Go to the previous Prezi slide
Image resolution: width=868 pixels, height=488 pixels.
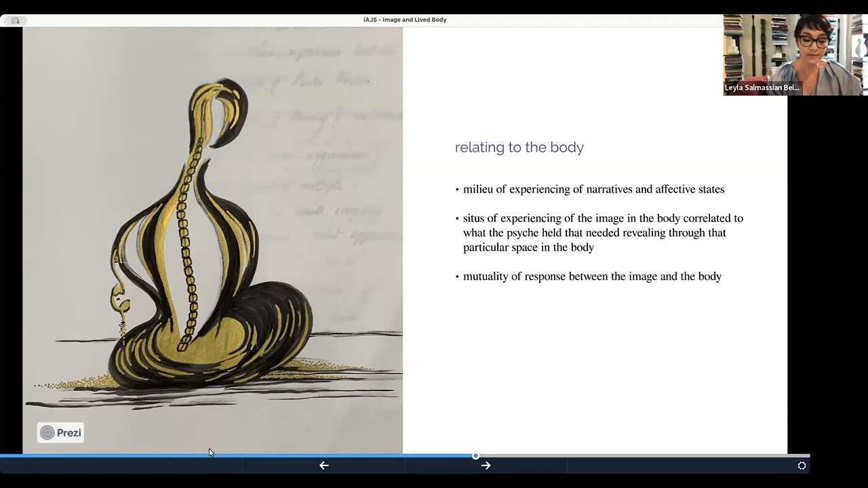point(324,465)
